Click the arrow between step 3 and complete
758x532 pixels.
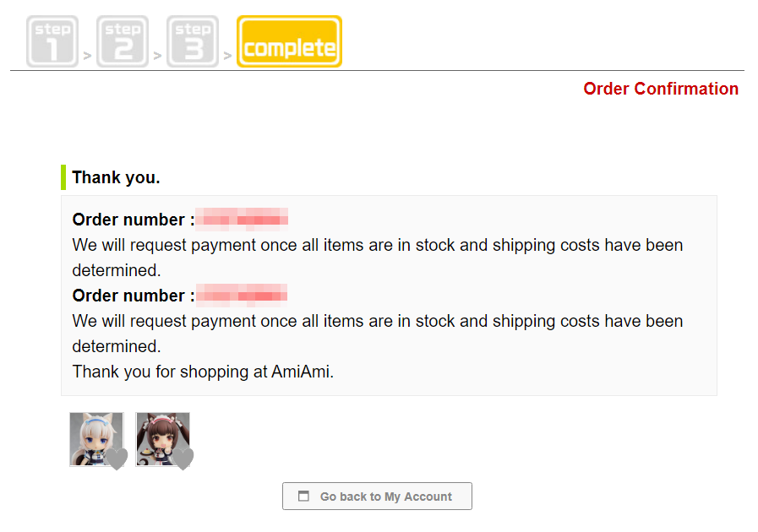click(x=227, y=57)
